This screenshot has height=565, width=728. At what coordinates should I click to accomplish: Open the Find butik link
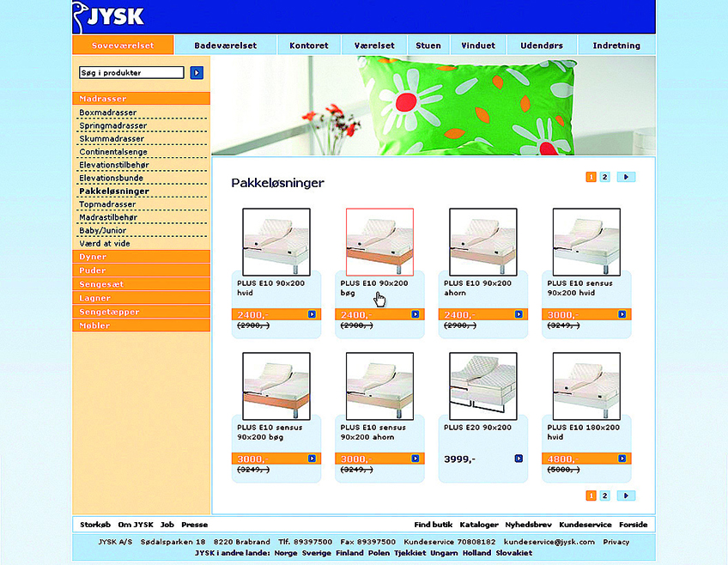click(x=434, y=525)
